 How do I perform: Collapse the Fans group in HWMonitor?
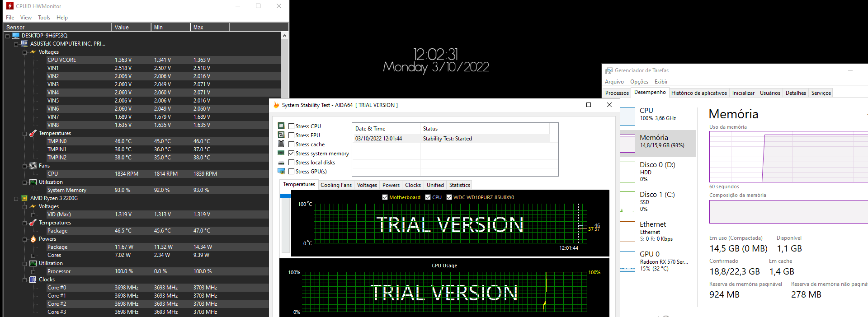[x=25, y=166]
